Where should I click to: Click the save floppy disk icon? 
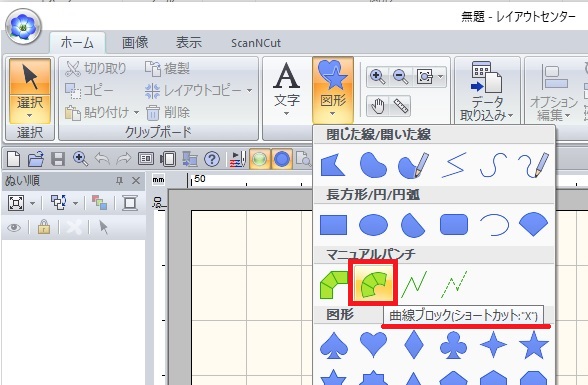point(58,159)
